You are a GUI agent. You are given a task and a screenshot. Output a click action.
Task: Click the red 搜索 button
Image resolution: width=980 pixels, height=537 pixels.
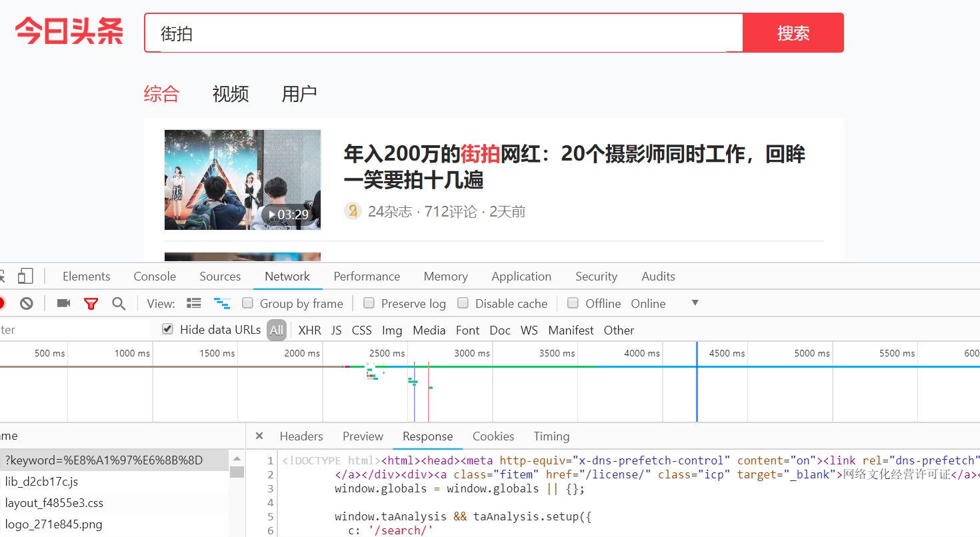(x=793, y=33)
